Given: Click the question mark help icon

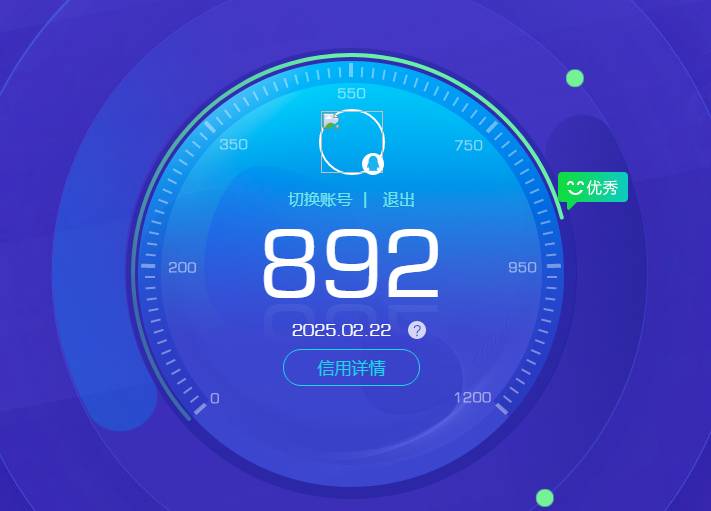Looking at the screenshot, I should point(417,330).
